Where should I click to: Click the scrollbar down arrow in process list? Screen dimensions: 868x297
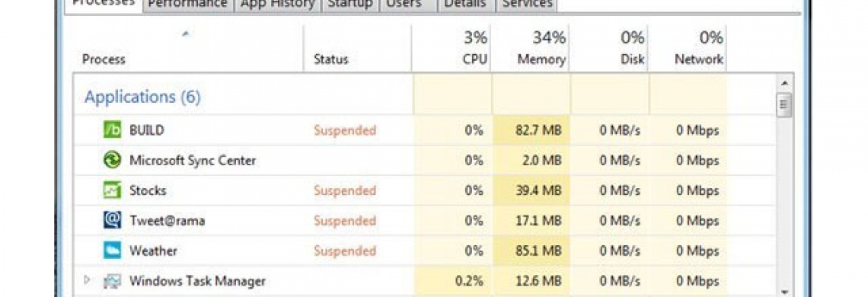[x=783, y=292]
